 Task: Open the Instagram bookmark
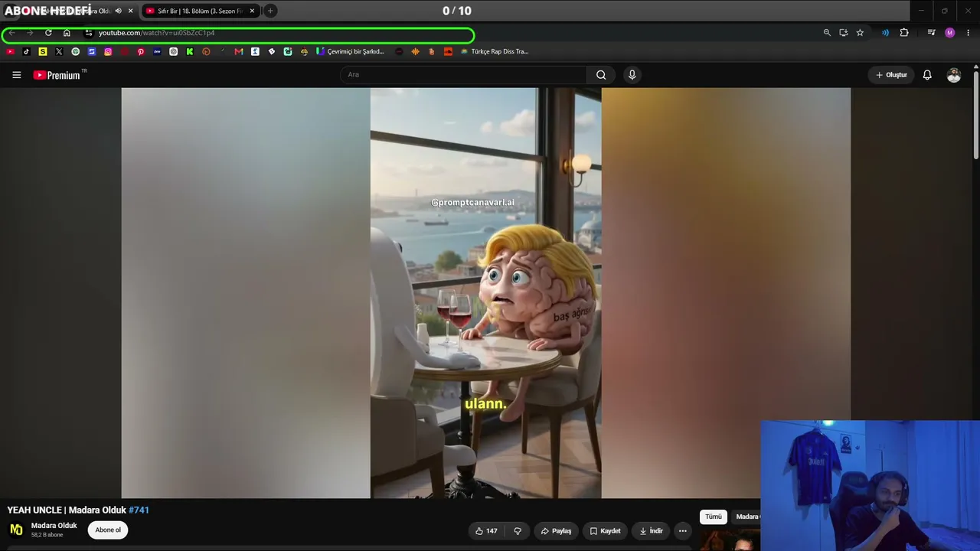pos(108,52)
